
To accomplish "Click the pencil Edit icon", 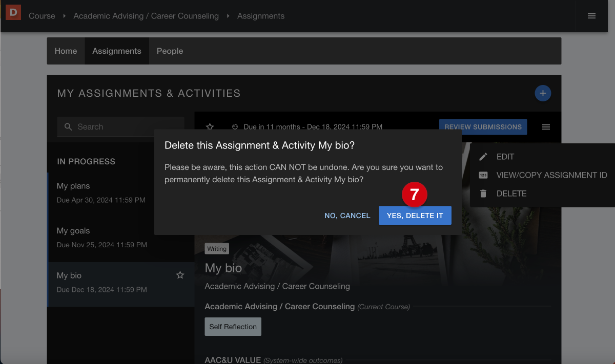I will pyautogui.click(x=483, y=157).
